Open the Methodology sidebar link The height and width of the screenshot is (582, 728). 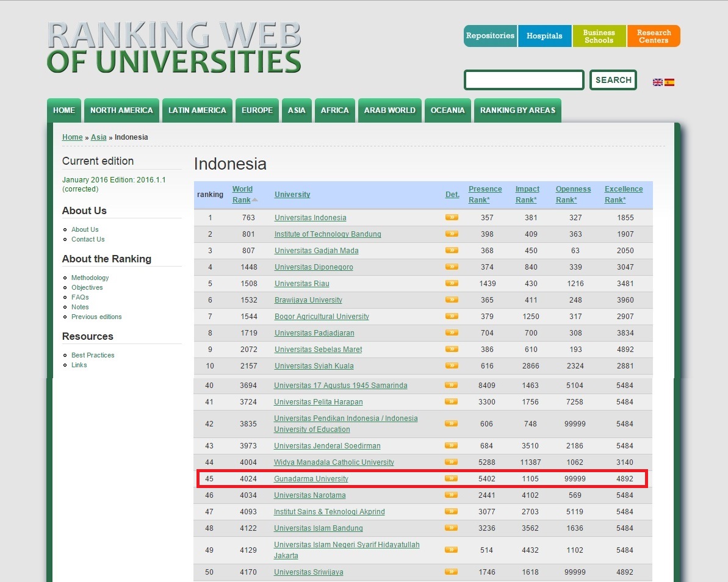click(90, 278)
